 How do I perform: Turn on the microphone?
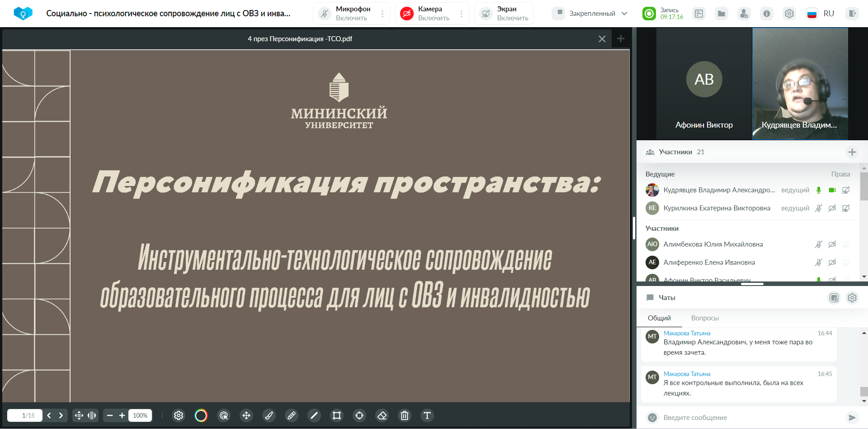click(x=325, y=14)
